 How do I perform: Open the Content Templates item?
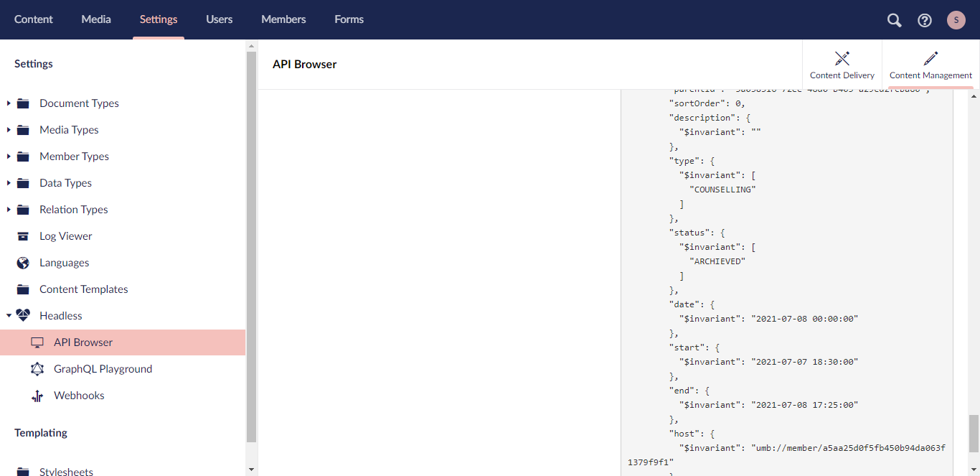[83, 289]
